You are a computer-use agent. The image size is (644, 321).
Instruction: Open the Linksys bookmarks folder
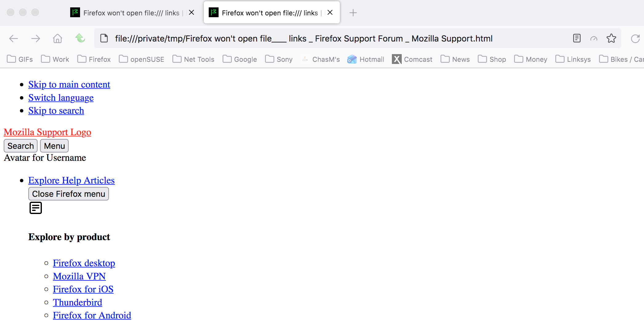pyautogui.click(x=573, y=59)
